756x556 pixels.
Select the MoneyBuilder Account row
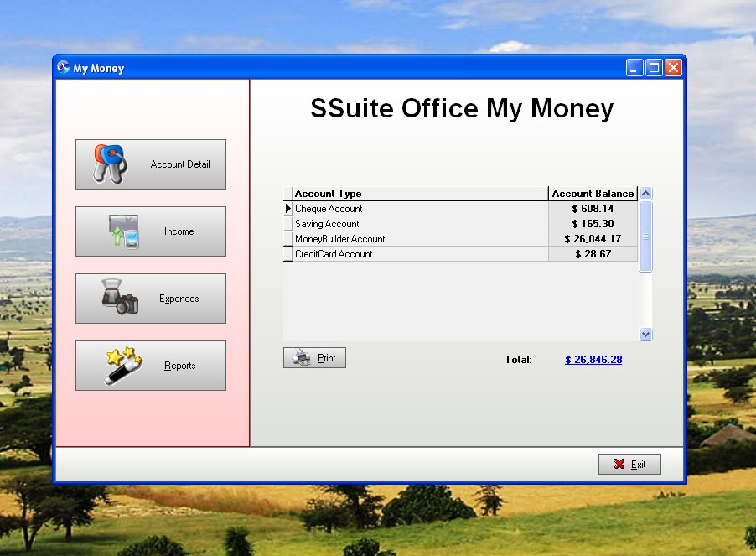[x=460, y=239]
